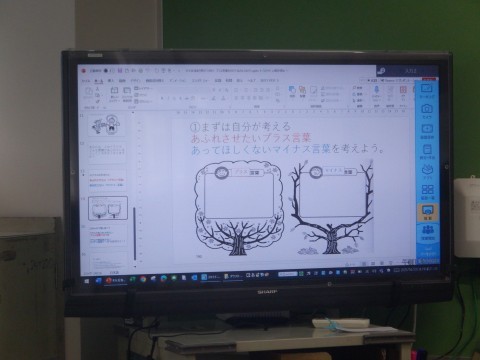Click the slide title text まずは自分が考える
The height and width of the screenshot is (360, 480).
241,127
